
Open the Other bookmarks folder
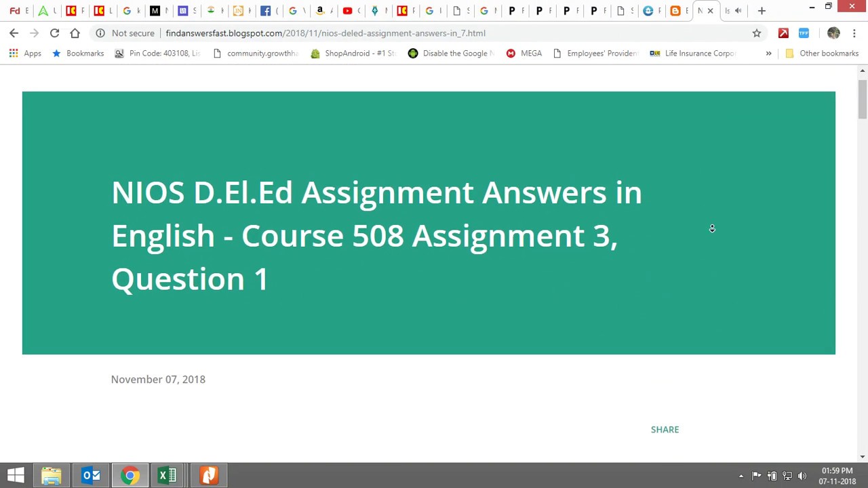[x=822, y=53]
